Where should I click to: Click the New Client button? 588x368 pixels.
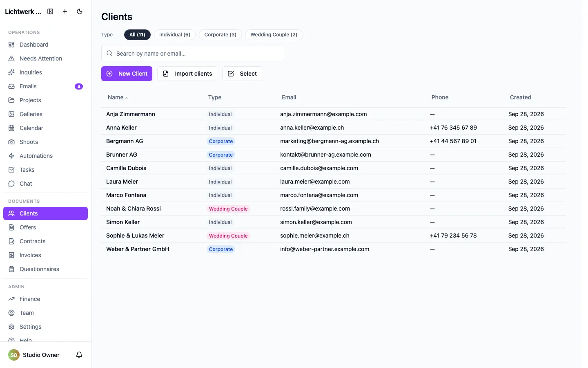[x=127, y=74]
